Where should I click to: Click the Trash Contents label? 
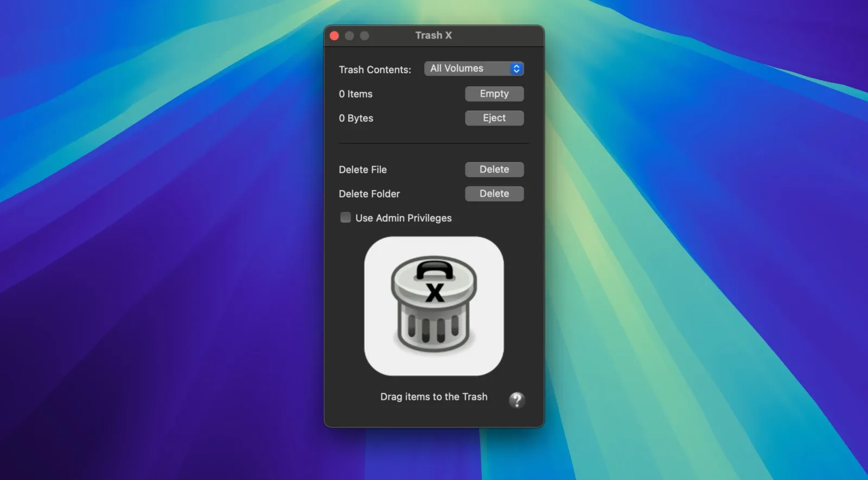click(375, 70)
